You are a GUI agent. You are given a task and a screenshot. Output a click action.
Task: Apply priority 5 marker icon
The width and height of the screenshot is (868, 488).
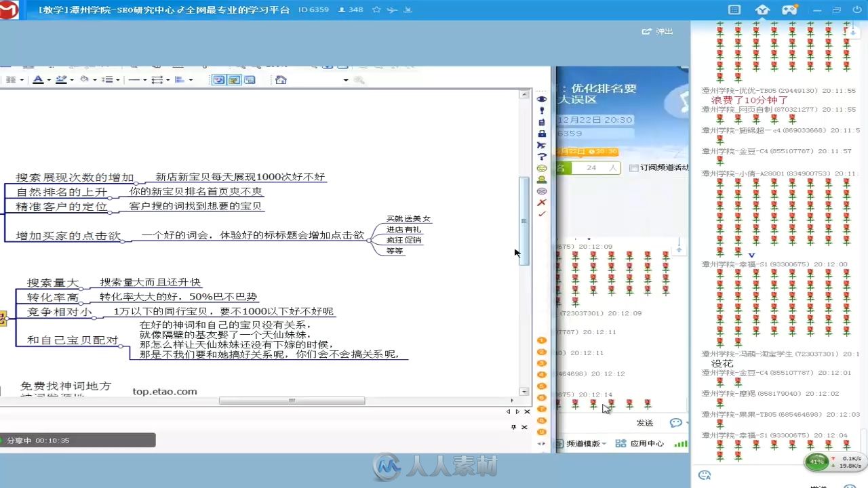(x=542, y=386)
